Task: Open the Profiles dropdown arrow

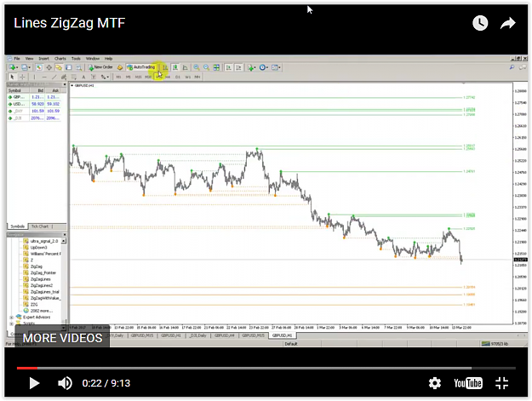Action: click(x=30, y=67)
